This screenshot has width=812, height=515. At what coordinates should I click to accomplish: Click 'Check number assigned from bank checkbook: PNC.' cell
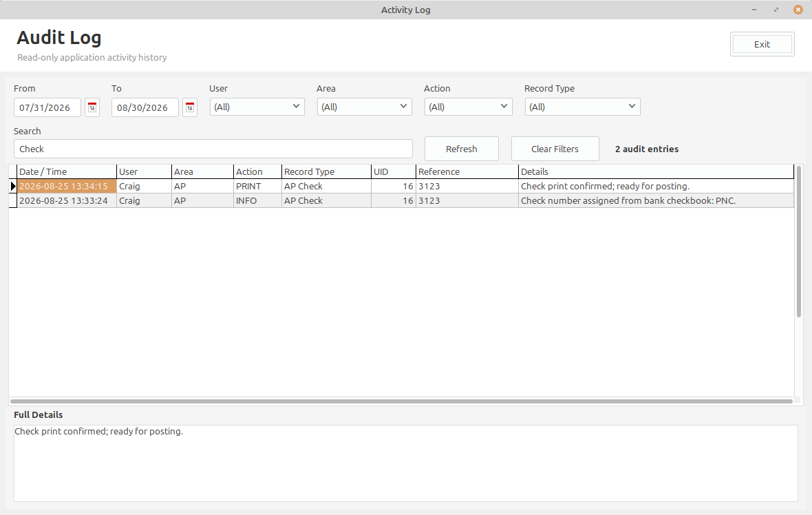(x=656, y=200)
